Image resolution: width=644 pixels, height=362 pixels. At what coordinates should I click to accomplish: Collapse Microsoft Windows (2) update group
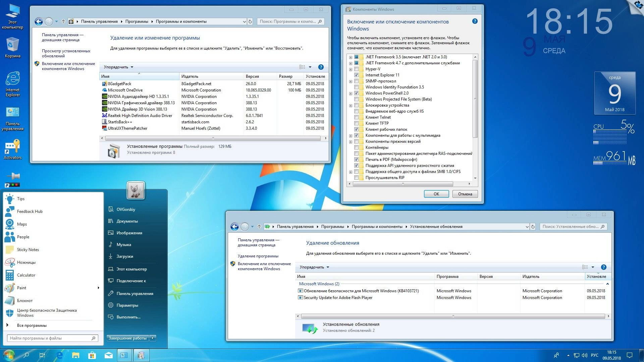click(x=607, y=284)
